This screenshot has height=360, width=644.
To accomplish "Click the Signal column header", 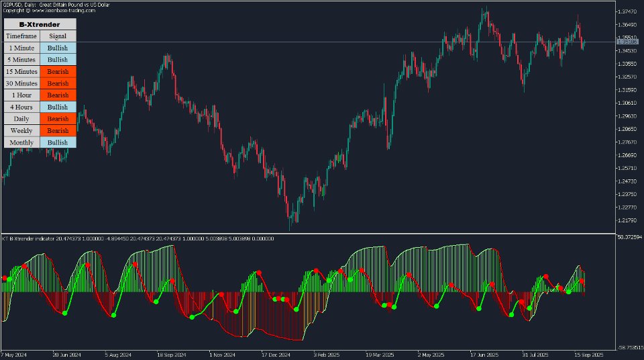I will tap(58, 36).
